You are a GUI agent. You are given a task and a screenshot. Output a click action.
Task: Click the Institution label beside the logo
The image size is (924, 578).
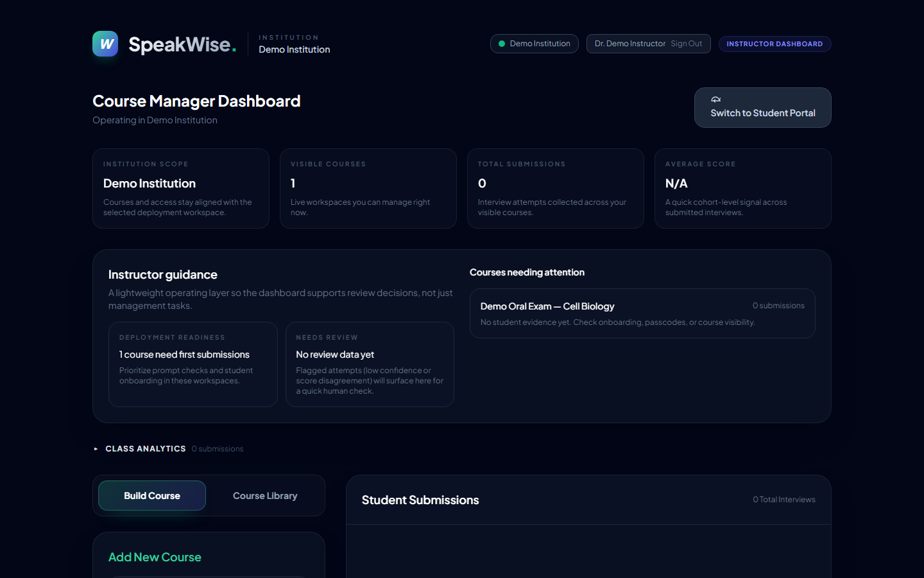[x=289, y=37]
